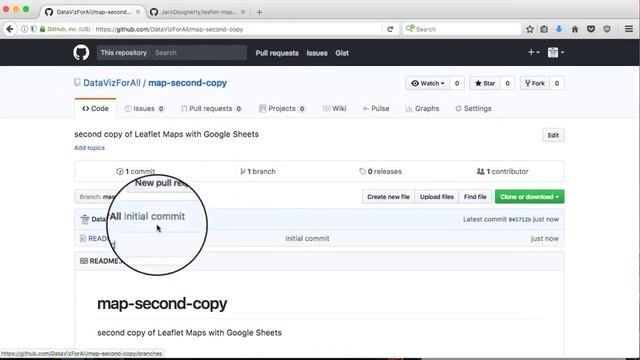Open the Firefox home icon
The height and width of the screenshot is (360, 640).
(x=575, y=29)
